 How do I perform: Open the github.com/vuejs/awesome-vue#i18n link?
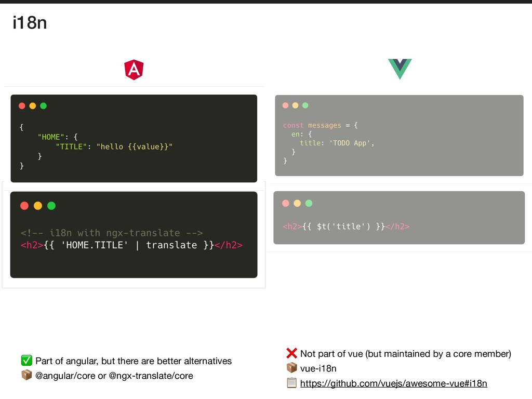(394, 383)
